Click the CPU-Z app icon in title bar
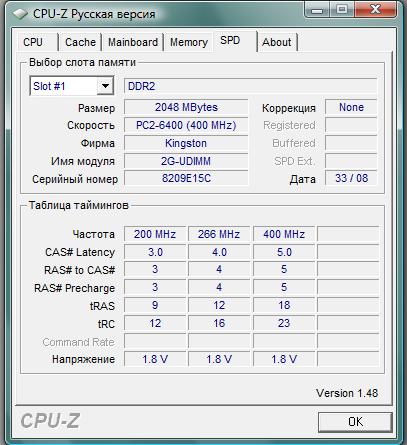 [x=20, y=14]
